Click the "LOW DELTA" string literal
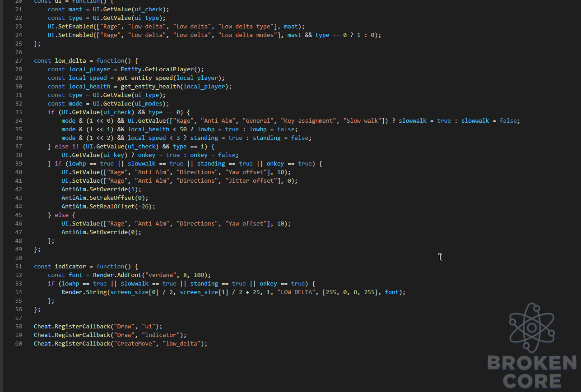Screen dimensions: 581x392 [x=296, y=292]
